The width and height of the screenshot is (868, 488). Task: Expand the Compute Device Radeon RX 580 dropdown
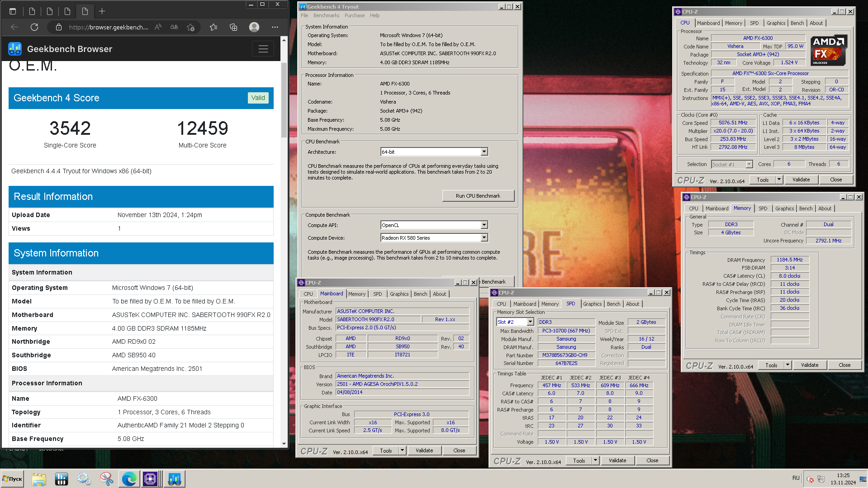tap(484, 238)
